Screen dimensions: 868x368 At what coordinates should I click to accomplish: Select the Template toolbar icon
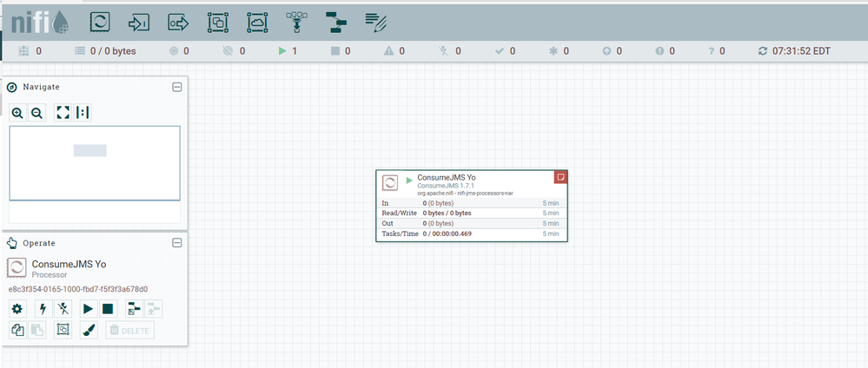click(336, 23)
